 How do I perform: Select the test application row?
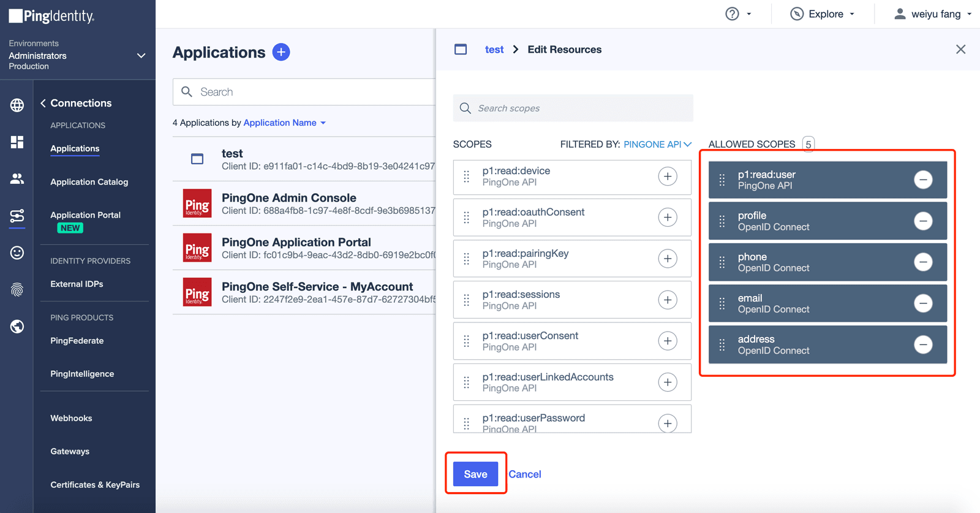pyautogui.click(x=304, y=159)
